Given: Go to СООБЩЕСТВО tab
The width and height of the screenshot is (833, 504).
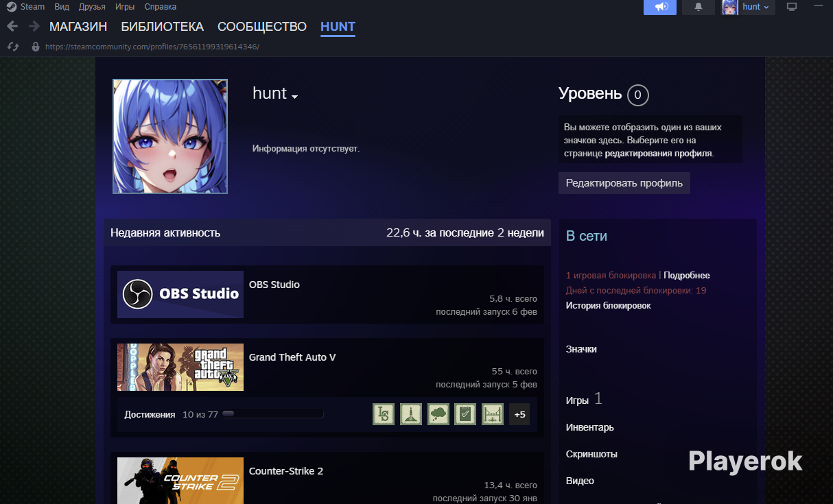Looking at the screenshot, I should coord(262,27).
